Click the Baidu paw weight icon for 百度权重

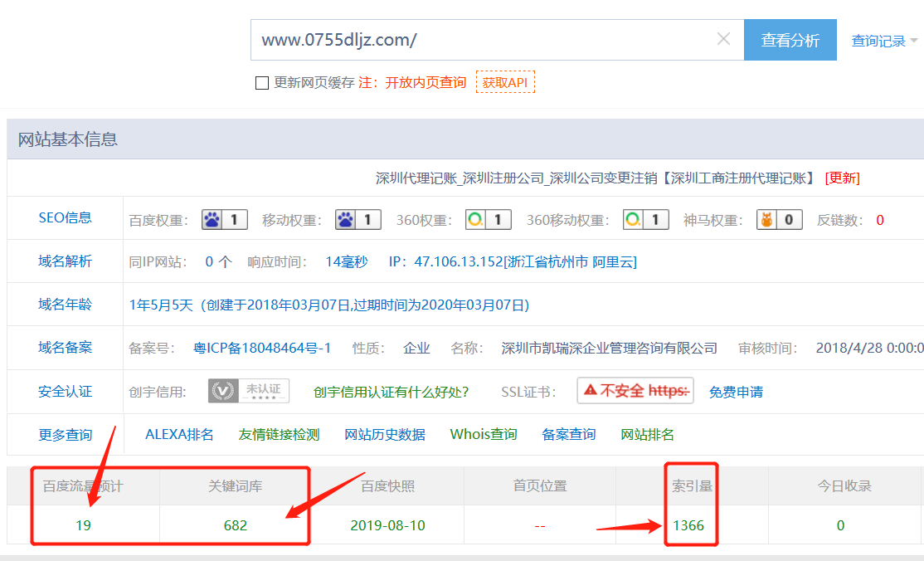click(x=225, y=220)
